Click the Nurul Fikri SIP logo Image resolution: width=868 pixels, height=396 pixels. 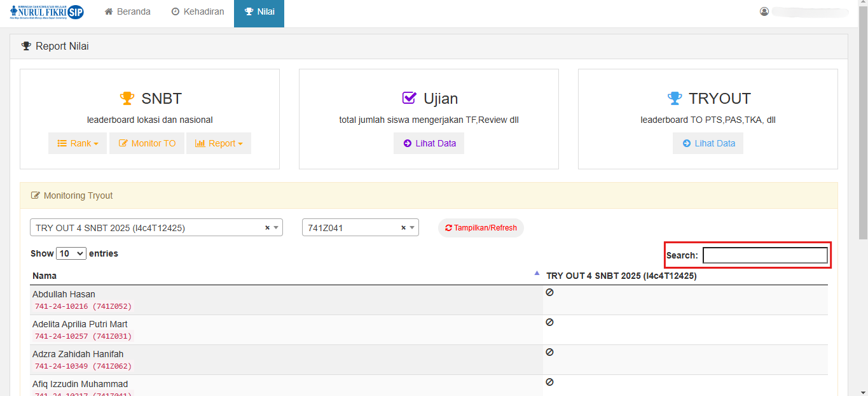click(x=46, y=12)
